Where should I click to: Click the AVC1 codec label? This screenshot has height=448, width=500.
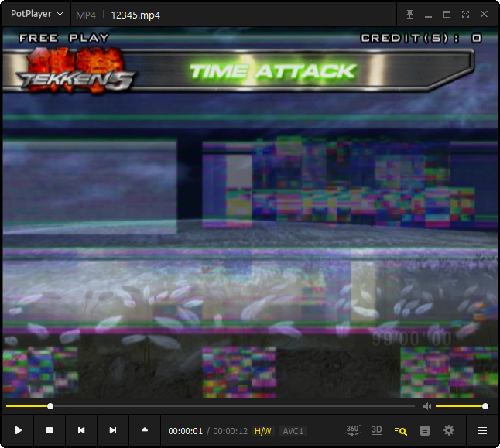tap(293, 431)
